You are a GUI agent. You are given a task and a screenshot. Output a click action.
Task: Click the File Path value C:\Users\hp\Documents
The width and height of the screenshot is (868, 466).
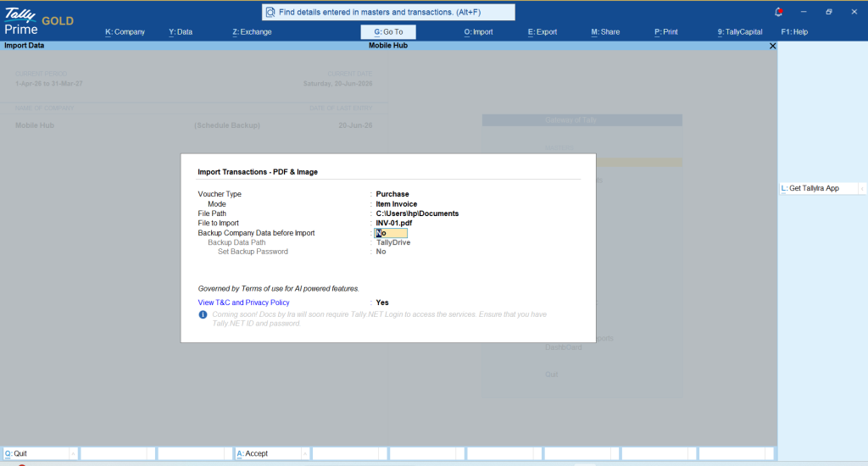(417, 214)
